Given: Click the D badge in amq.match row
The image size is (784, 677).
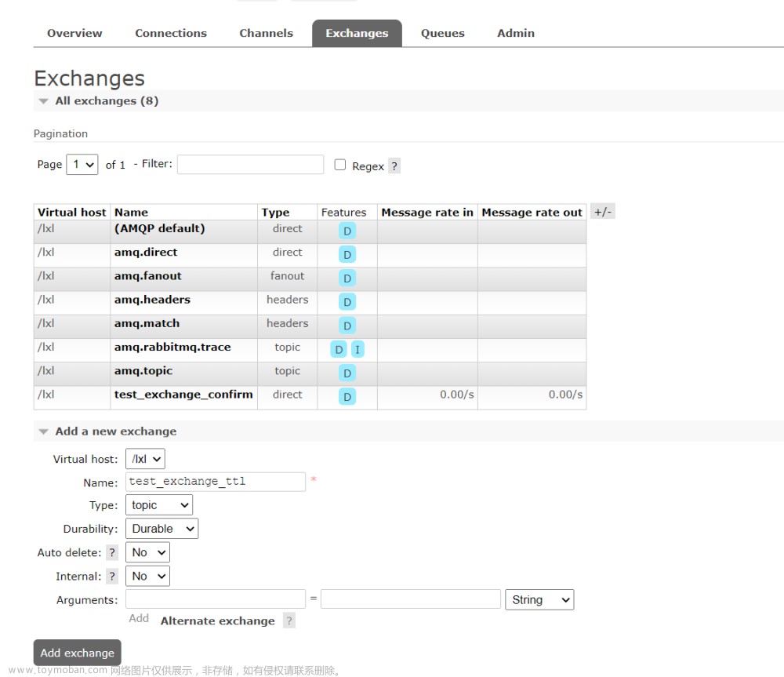Looking at the screenshot, I should click(x=347, y=326).
